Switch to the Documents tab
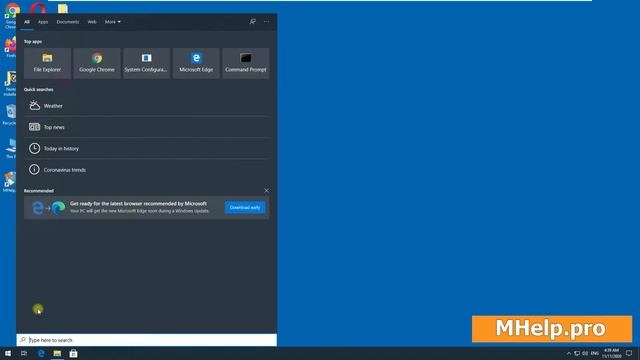 click(x=68, y=22)
